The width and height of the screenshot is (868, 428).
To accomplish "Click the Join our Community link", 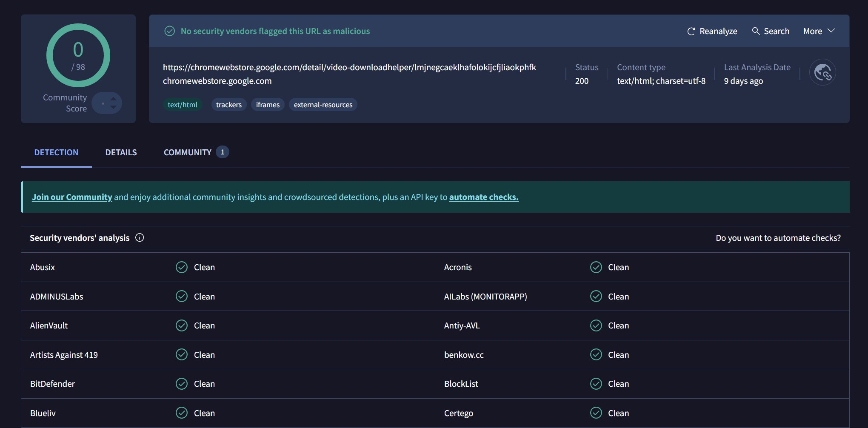I will [72, 197].
